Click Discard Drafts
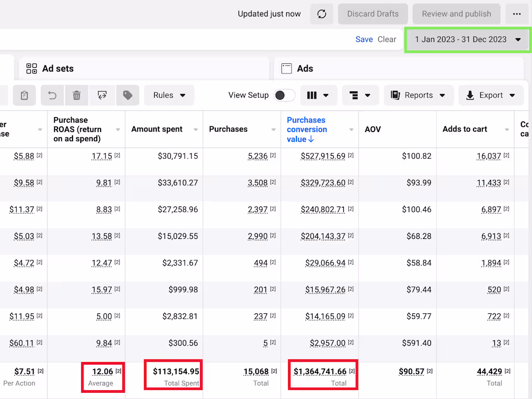The width and height of the screenshot is (532, 399). (372, 14)
